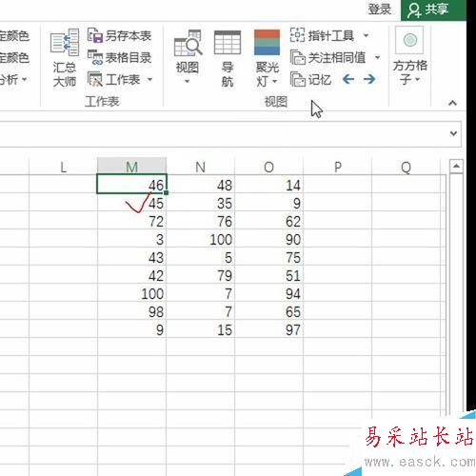Select cell containing 62 in column O
Screen dimensions: 476x476
point(269,220)
